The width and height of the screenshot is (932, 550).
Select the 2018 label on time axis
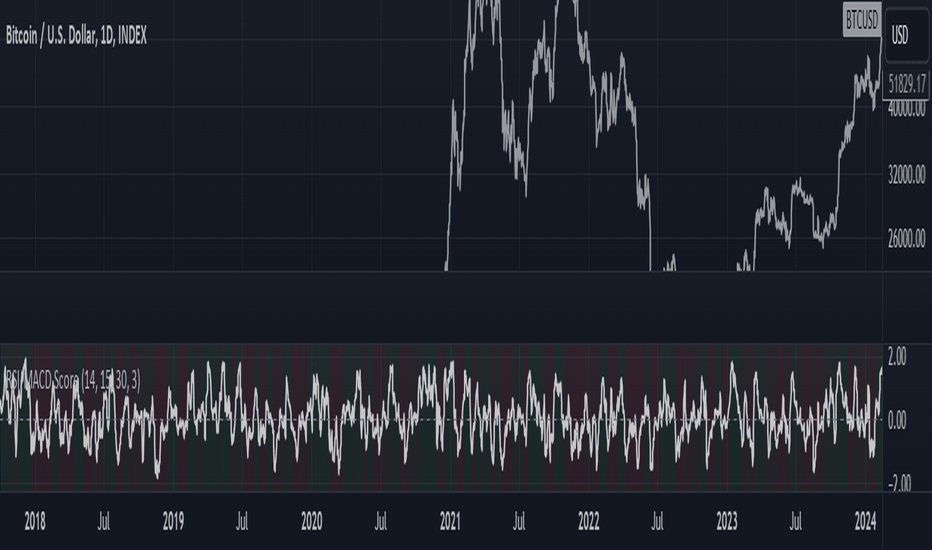point(34,522)
